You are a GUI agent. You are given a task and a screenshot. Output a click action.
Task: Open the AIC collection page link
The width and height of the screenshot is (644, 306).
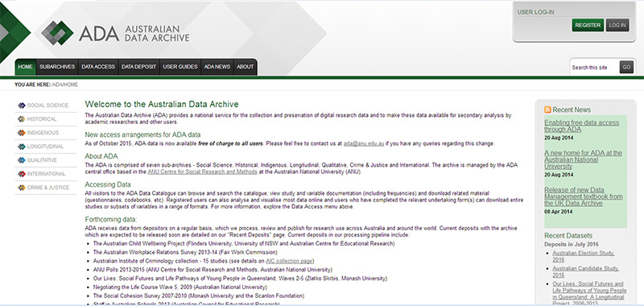(x=290, y=261)
